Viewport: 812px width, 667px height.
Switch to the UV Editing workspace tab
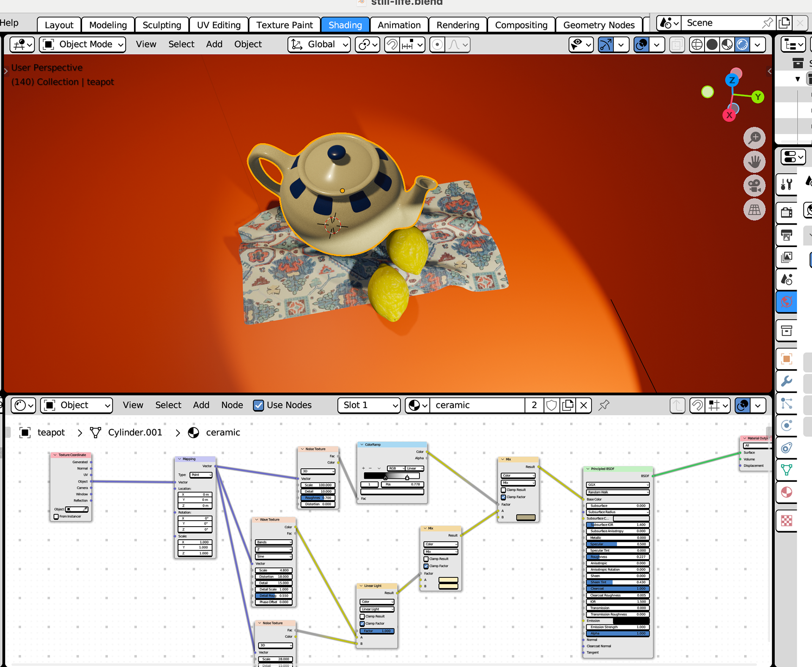pyautogui.click(x=219, y=25)
